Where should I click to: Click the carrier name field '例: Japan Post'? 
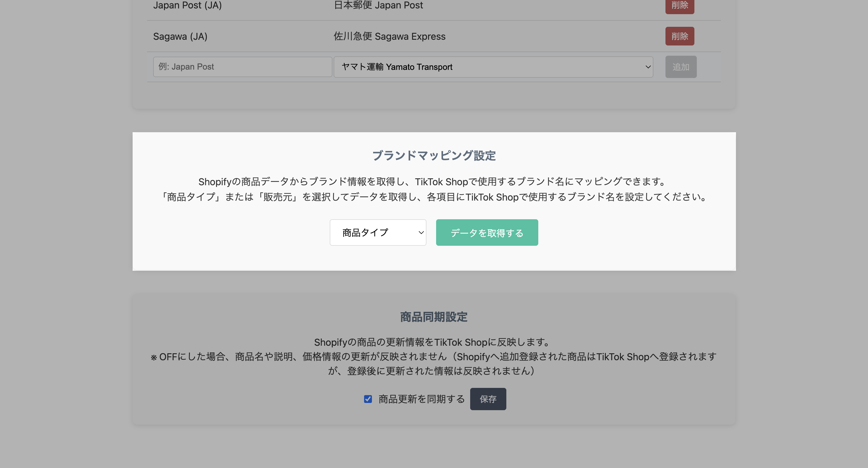click(x=242, y=67)
